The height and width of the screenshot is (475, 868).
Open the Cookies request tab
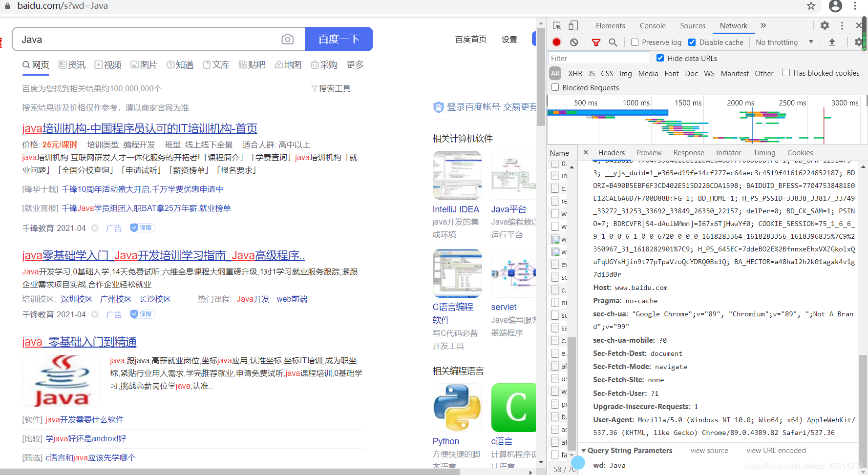pyautogui.click(x=800, y=153)
